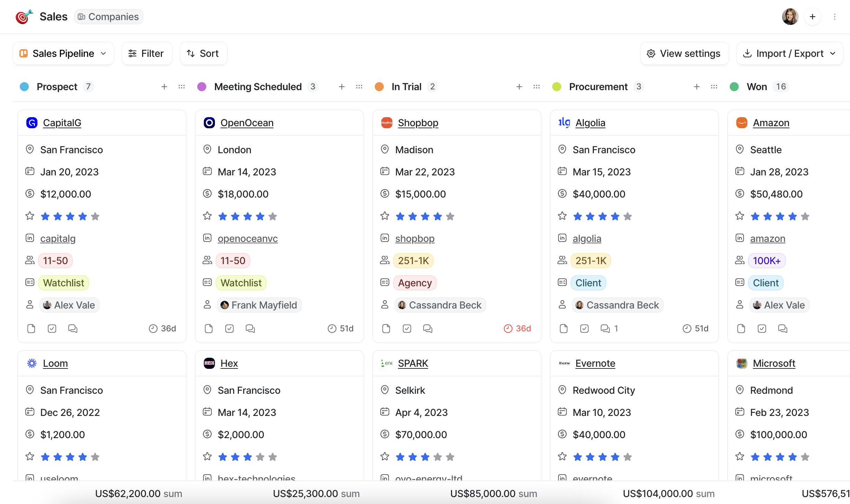Add a card to Prospect column
Viewport: 850px width, 504px height.
164,87
